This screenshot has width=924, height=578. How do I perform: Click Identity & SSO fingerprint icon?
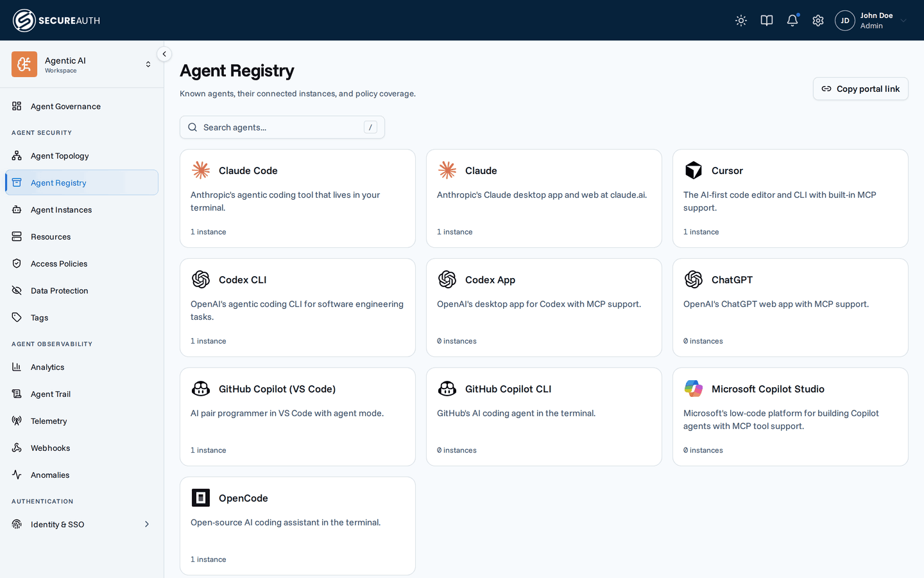(17, 524)
